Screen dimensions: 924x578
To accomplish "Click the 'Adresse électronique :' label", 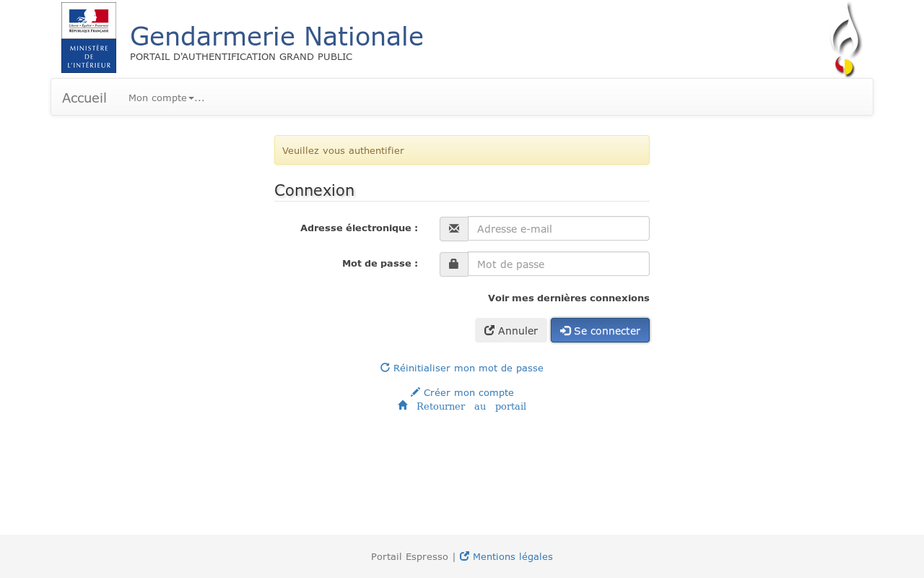I will point(359,228).
